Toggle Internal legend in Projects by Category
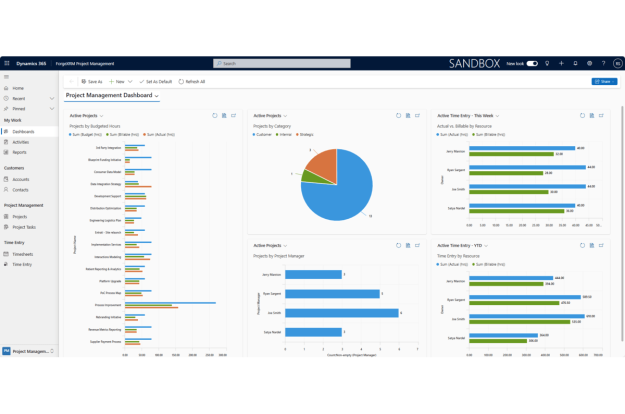Image resolution: width=625 pixels, height=414 pixels. 284,135
